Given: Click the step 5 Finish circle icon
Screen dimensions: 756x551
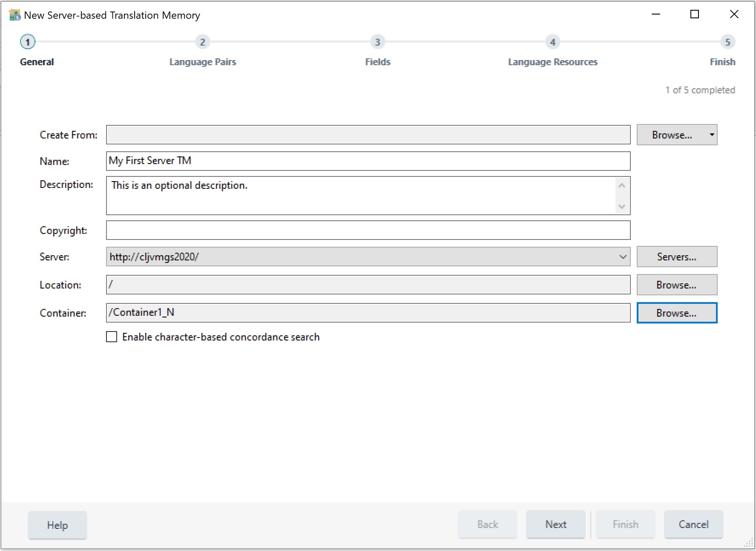Looking at the screenshot, I should click(x=727, y=42).
